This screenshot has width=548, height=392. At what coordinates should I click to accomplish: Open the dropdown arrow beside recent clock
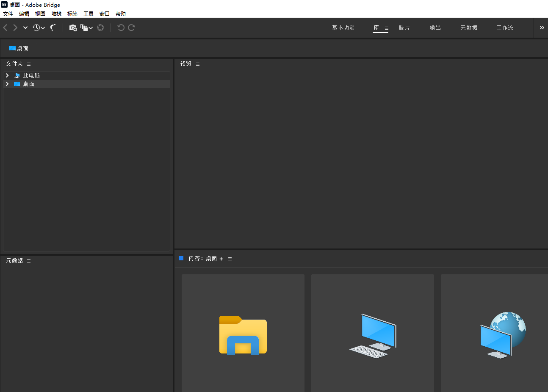[x=43, y=28]
